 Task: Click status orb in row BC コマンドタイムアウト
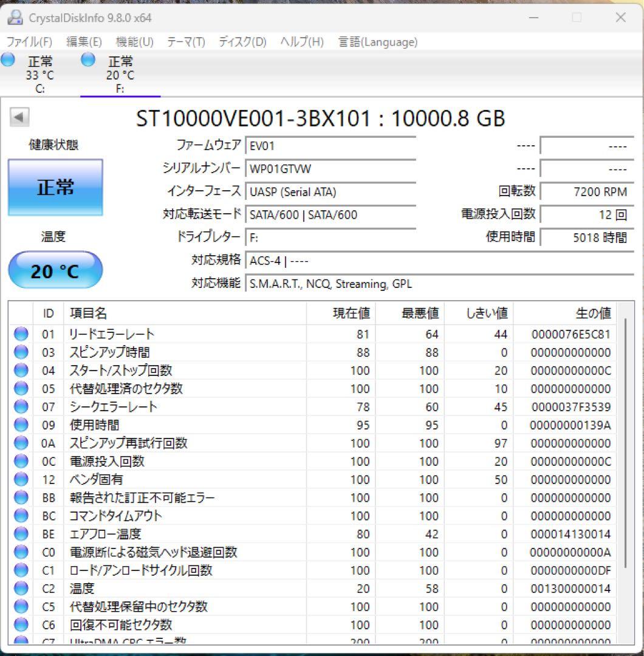(21, 516)
